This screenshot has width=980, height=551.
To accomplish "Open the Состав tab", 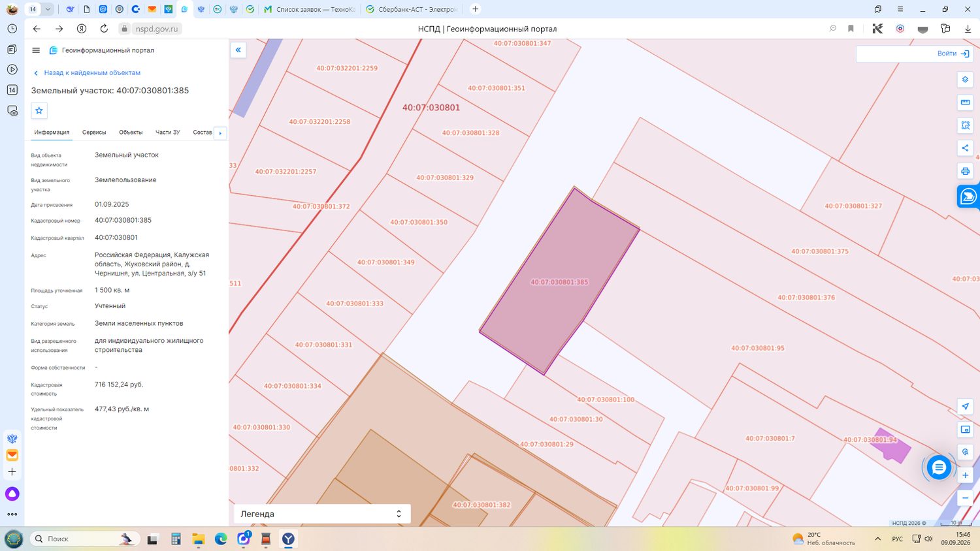I will coord(203,133).
